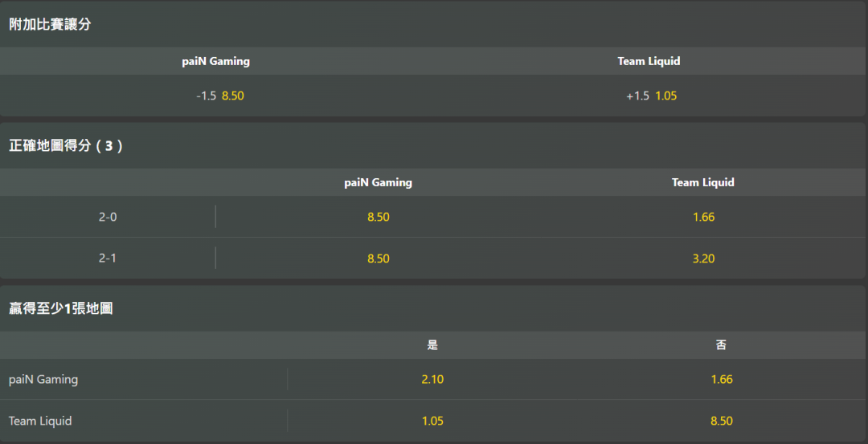
Task: Click paiN Gaming row label in 贏得至少1張地圖
Action: 43,380
